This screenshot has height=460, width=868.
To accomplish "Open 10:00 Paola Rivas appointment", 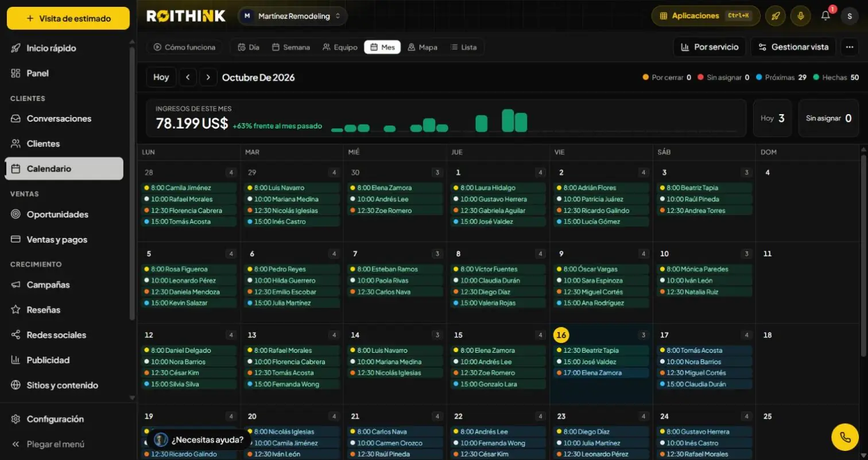I will (395, 280).
